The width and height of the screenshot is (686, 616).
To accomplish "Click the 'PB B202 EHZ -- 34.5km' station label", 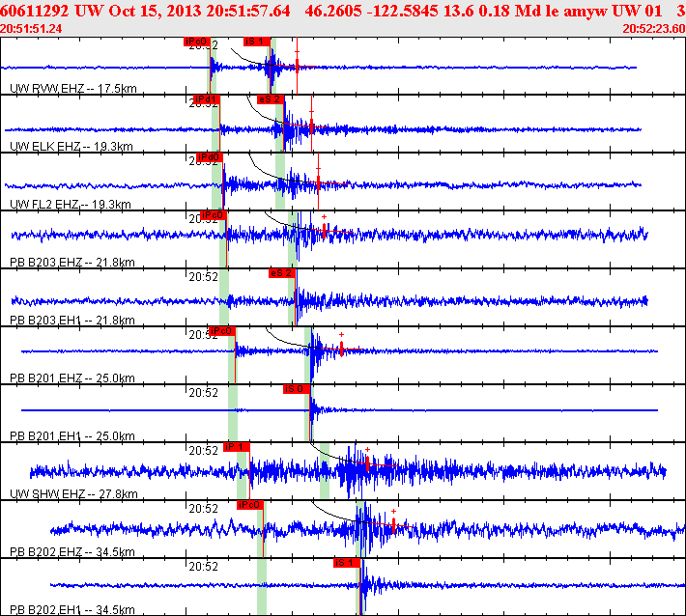I will click(x=72, y=552).
